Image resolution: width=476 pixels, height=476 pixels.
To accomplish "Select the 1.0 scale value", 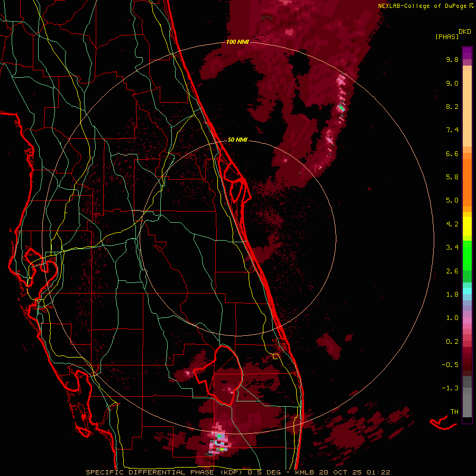I will [452, 318].
